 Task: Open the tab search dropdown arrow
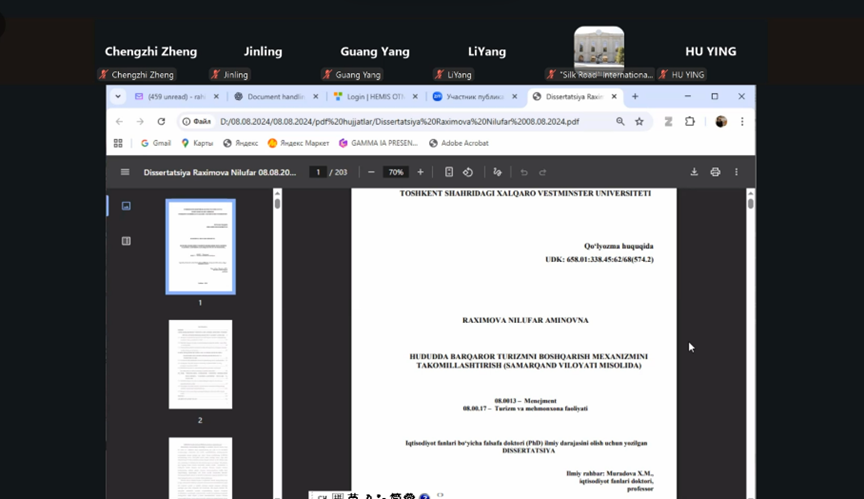(x=118, y=97)
